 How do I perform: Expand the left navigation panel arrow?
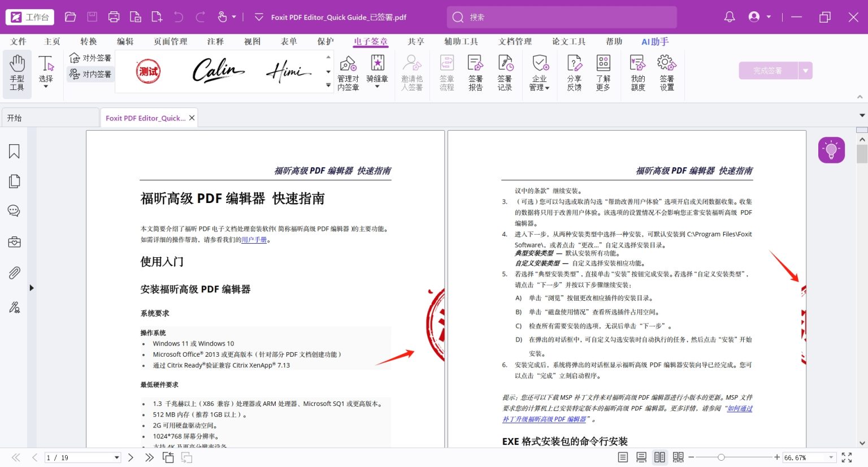(x=32, y=288)
